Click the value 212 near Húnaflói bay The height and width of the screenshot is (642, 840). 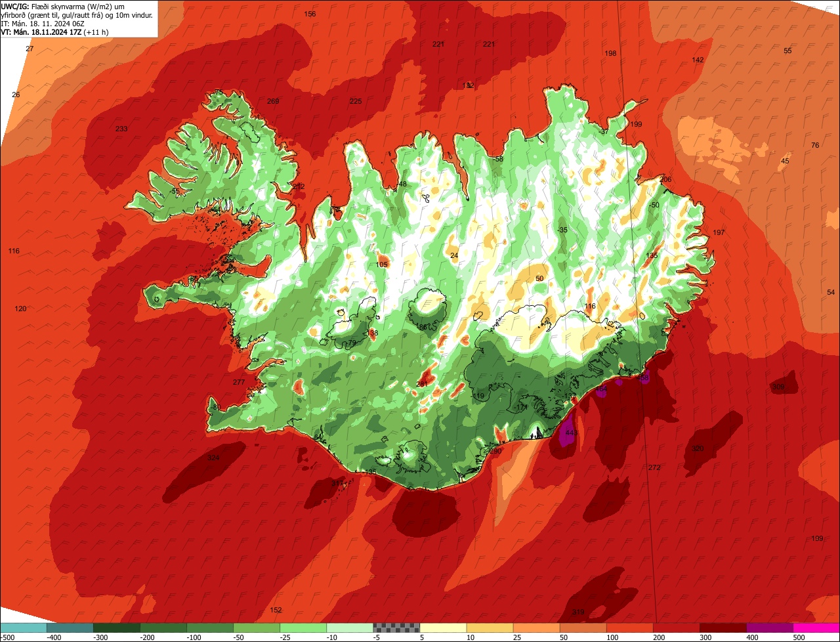point(299,186)
